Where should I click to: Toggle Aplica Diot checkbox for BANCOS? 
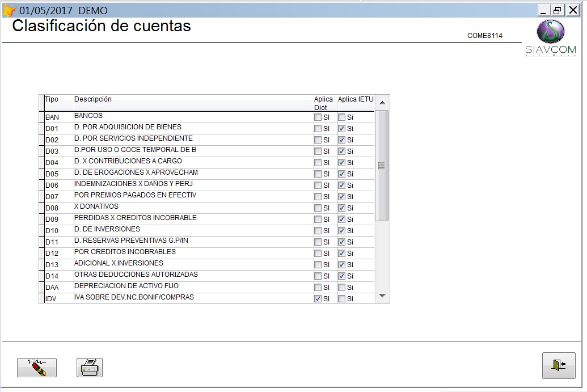[318, 117]
